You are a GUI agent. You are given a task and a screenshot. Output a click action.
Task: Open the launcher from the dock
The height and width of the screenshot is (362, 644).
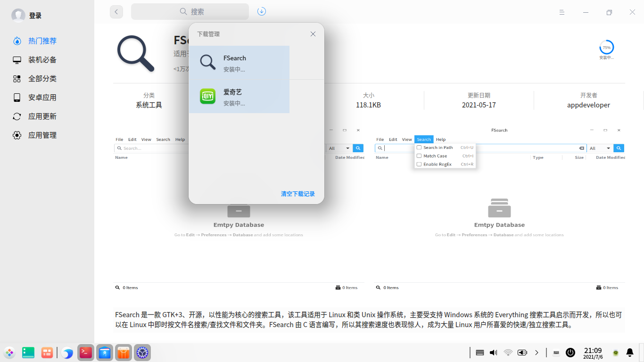pos(9,353)
